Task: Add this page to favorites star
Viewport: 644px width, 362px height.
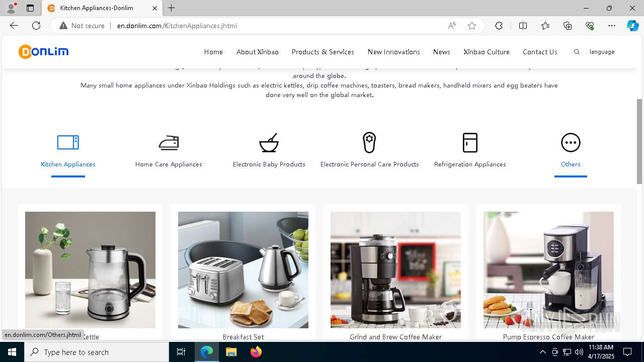Action: (x=472, y=26)
